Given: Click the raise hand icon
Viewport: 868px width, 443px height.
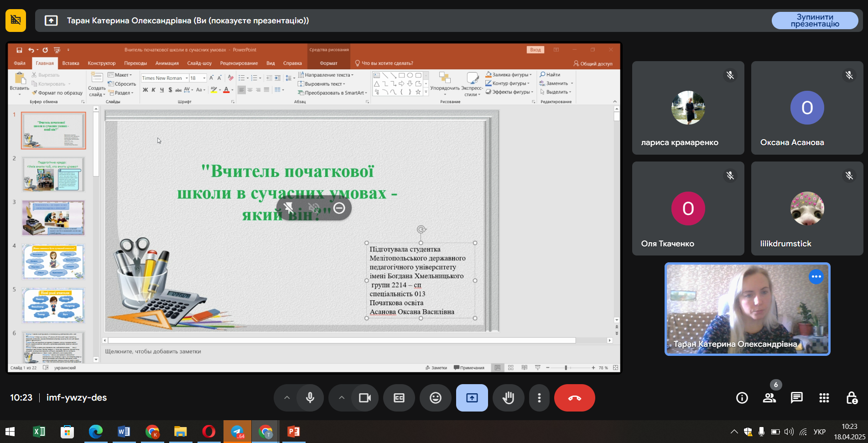Looking at the screenshot, I should coord(508,398).
